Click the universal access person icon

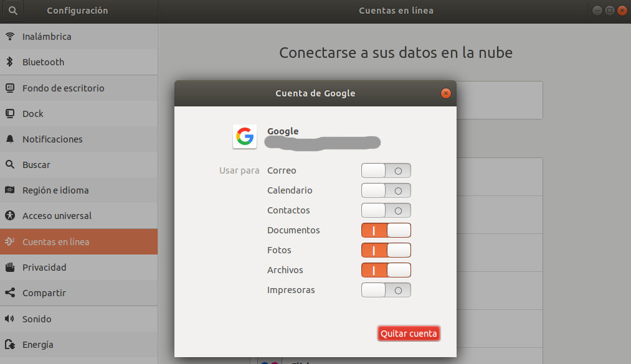(10, 216)
